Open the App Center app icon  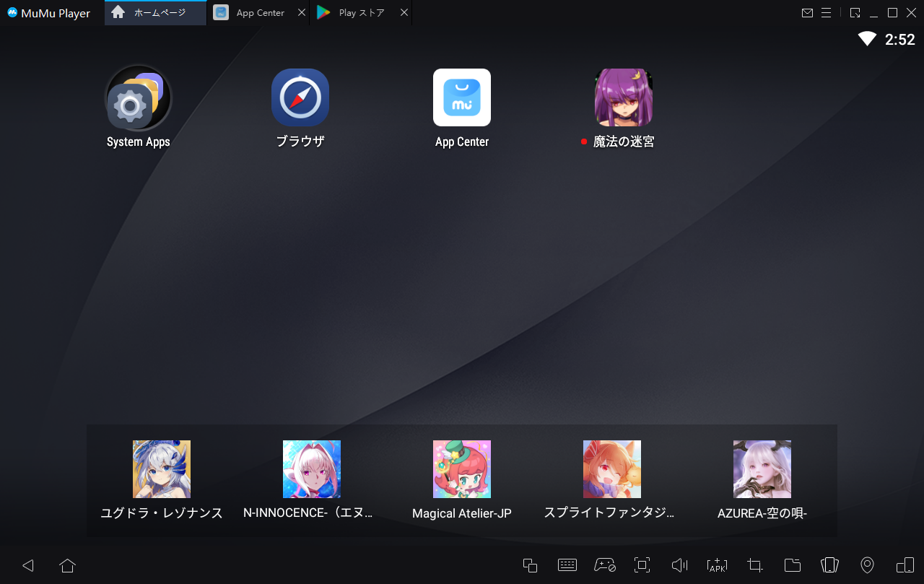coord(462,97)
